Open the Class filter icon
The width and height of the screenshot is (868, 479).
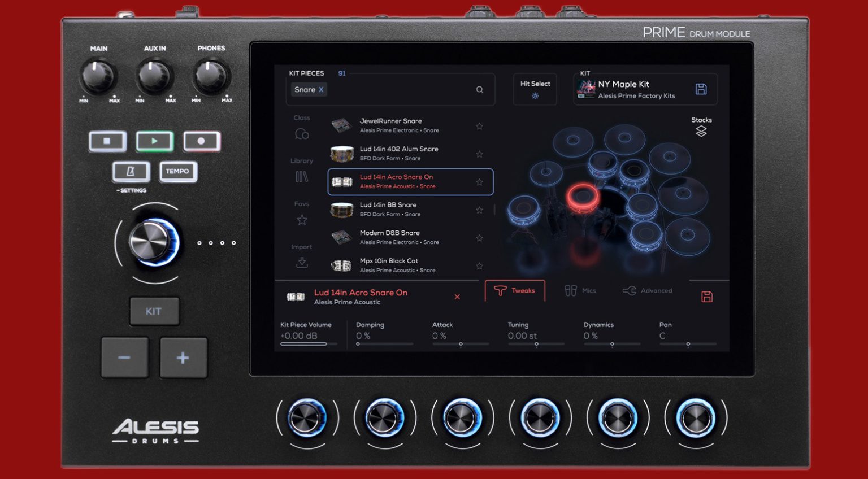(302, 133)
